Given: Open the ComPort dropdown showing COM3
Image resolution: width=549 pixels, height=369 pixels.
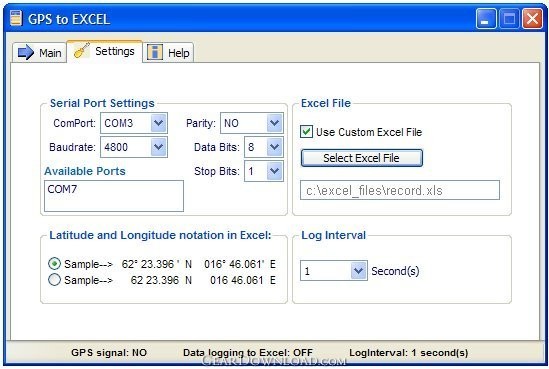Looking at the screenshot, I should coord(158,123).
